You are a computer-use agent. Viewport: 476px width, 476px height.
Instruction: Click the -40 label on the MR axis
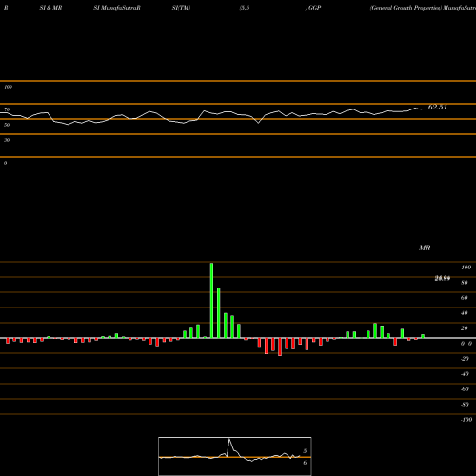pyautogui.click(x=465, y=374)
